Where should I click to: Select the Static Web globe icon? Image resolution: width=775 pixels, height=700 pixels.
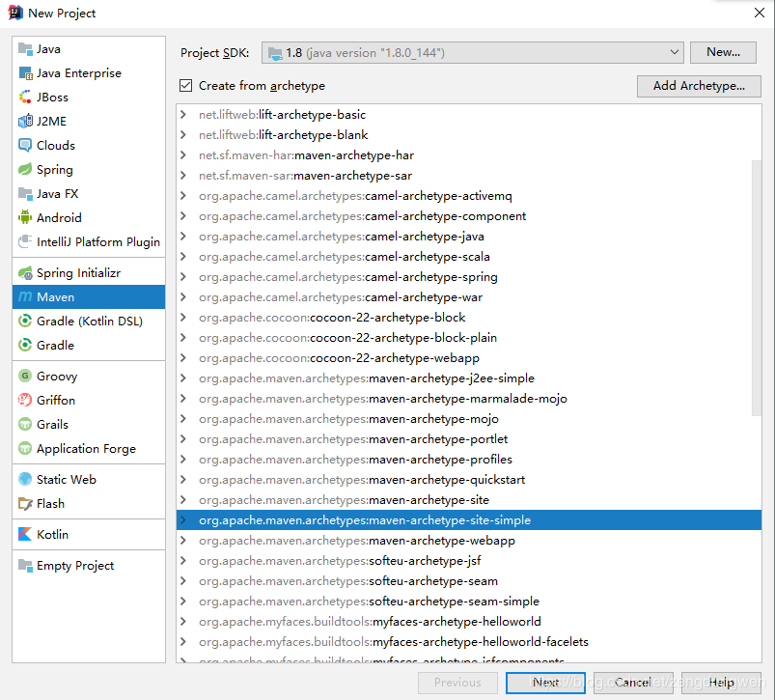[25, 479]
